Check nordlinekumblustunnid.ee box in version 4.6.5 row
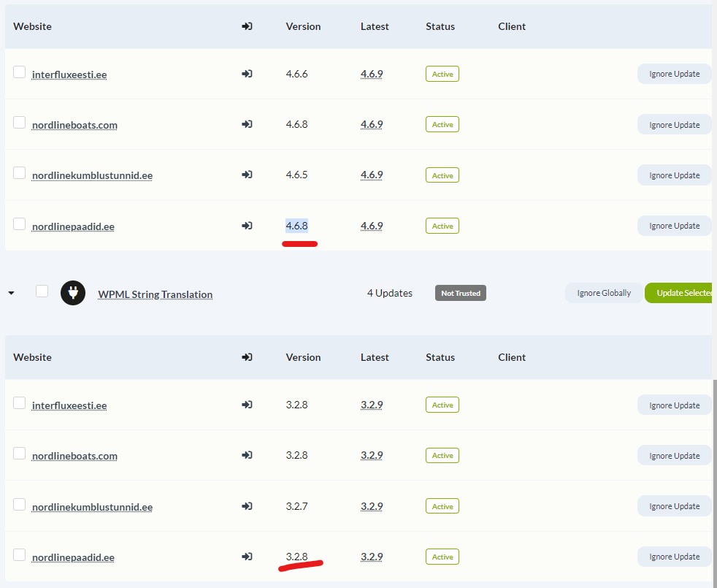 (19, 173)
